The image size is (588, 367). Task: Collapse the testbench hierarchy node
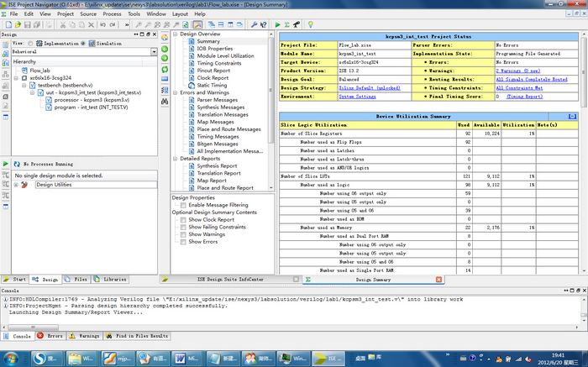(24, 86)
